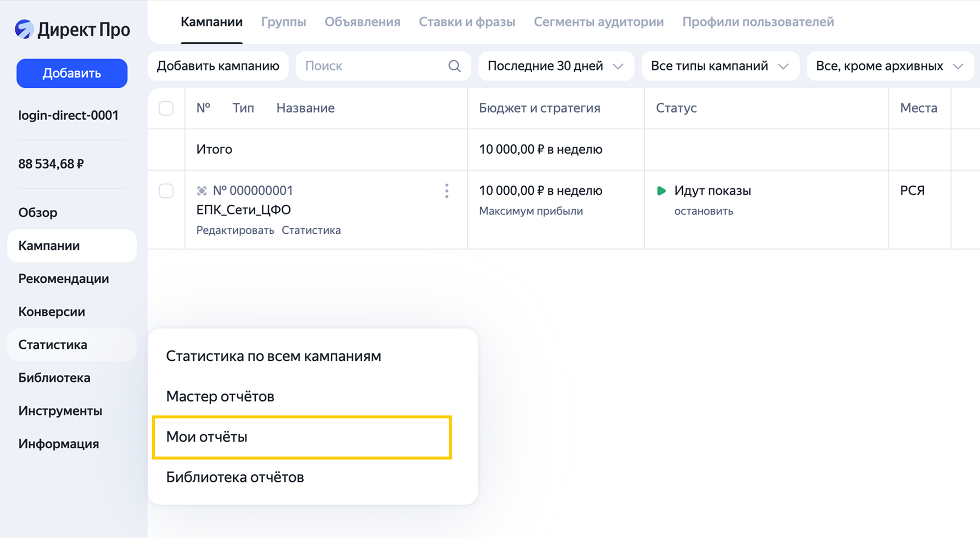The height and width of the screenshot is (538, 980).
Task: Expand the Последние 30 дней period dropdown
Action: 556,66
